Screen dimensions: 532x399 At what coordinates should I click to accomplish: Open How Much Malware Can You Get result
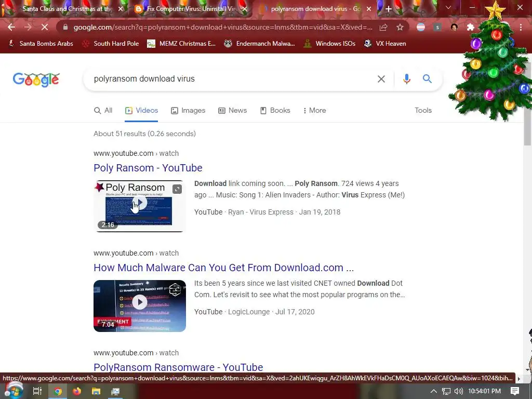click(x=223, y=268)
